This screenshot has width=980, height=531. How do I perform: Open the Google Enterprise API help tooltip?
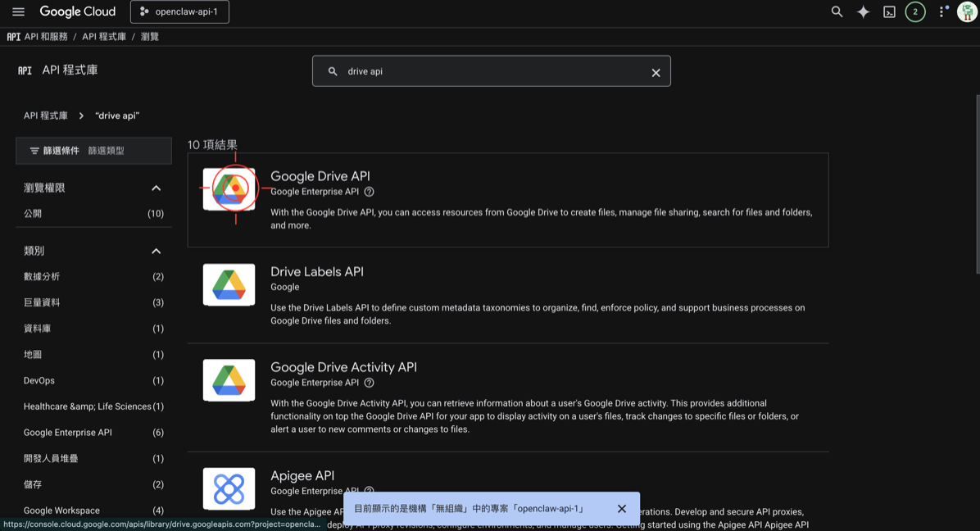[x=369, y=192]
